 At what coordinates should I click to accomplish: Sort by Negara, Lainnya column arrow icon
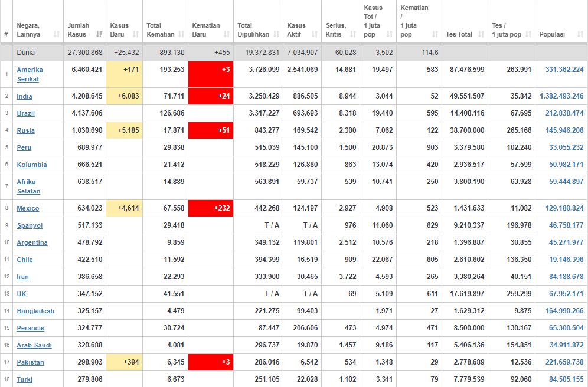57,34
